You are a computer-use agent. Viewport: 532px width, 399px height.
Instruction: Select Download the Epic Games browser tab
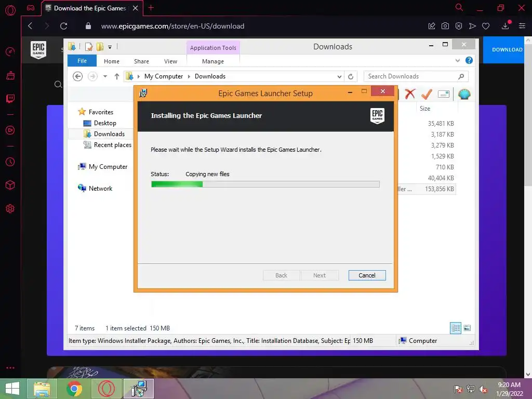(x=89, y=8)
